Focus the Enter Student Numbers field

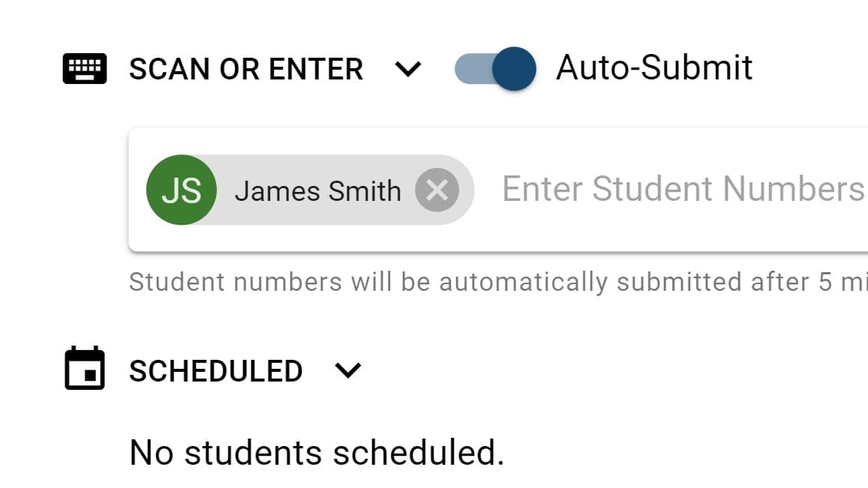(684, 189)
